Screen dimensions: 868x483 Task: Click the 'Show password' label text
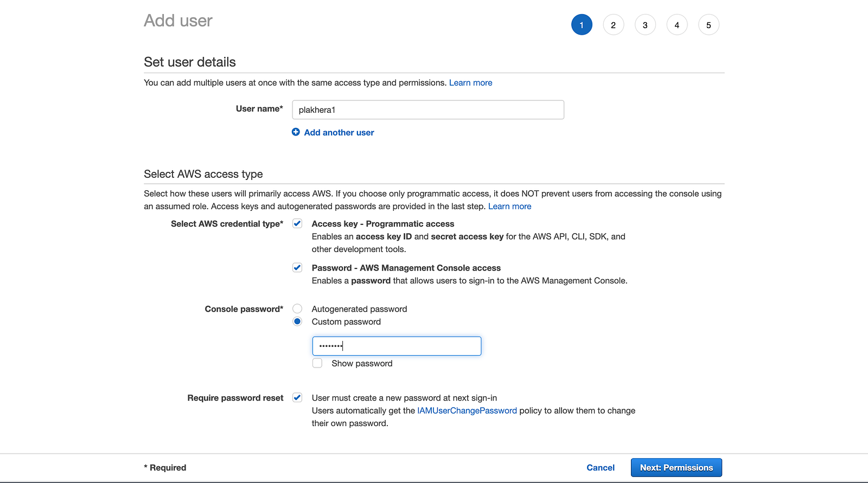pyautogui.click(x=362, y=363)
